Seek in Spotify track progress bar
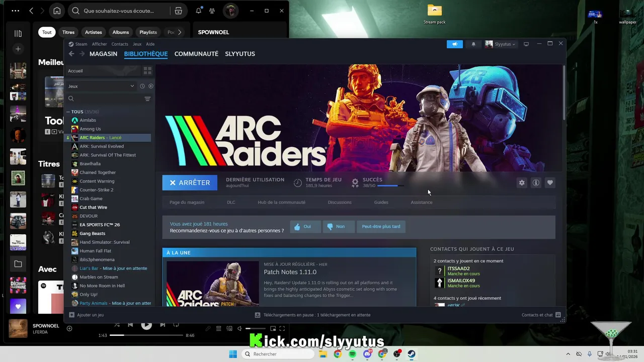The height and width of the screenshot is (362, 644). click(x=146, y=335)
